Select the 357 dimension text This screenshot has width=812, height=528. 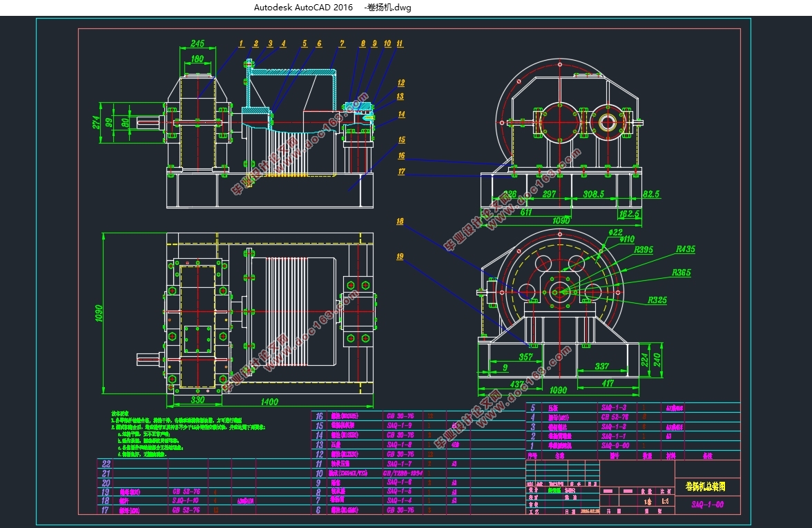[x=525, y=357]
